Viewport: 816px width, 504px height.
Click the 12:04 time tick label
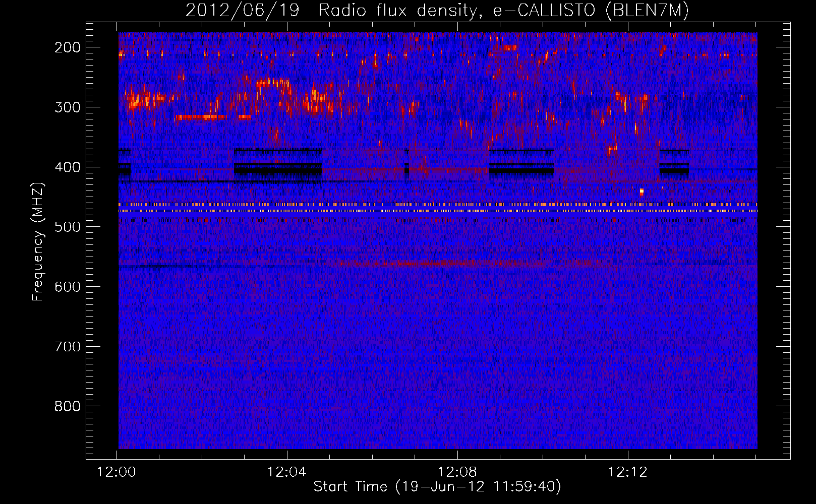(x=287, y=472)
